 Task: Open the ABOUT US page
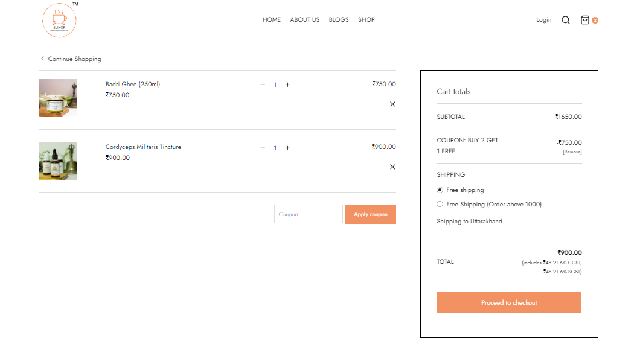click(x=304, y=19)
